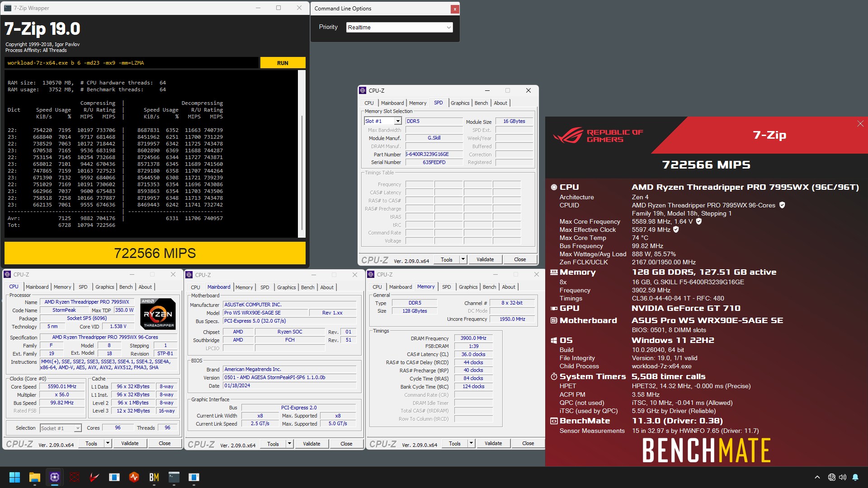The image size is (868, 488).
Task: Switch to Graphics tab in SPD CPU-Z window
Action: point(460,103)
